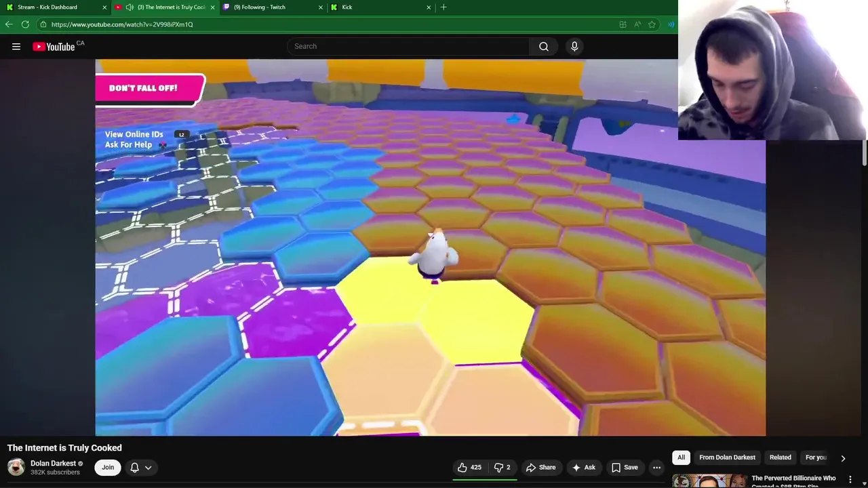The image size is (868, 488).
Task: Save the video to a playlist
Action: coord(625,467)
